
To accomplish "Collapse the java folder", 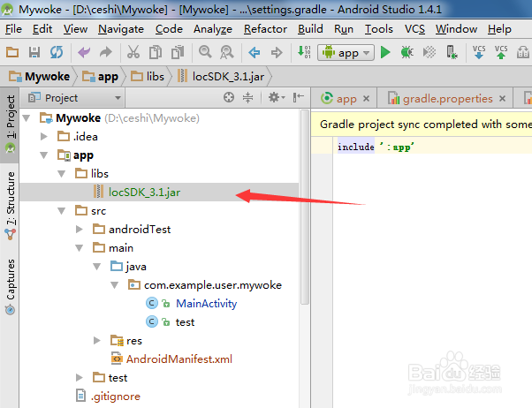I will coord(97,267).
